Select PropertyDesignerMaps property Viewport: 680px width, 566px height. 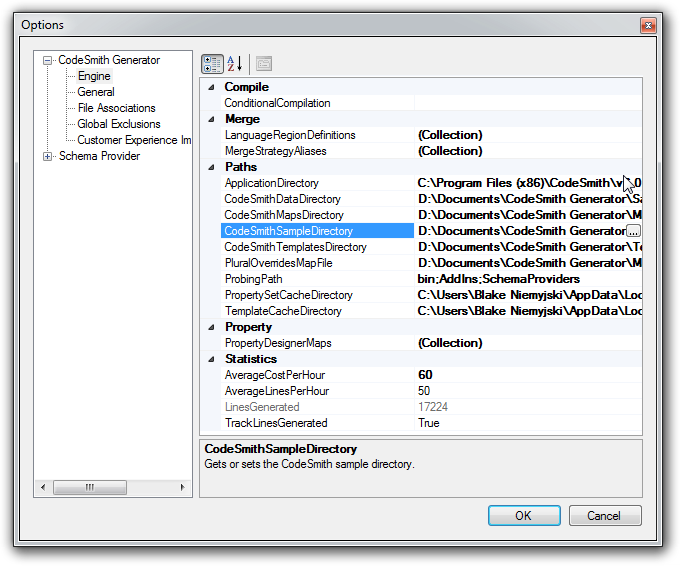coord(317,343)
